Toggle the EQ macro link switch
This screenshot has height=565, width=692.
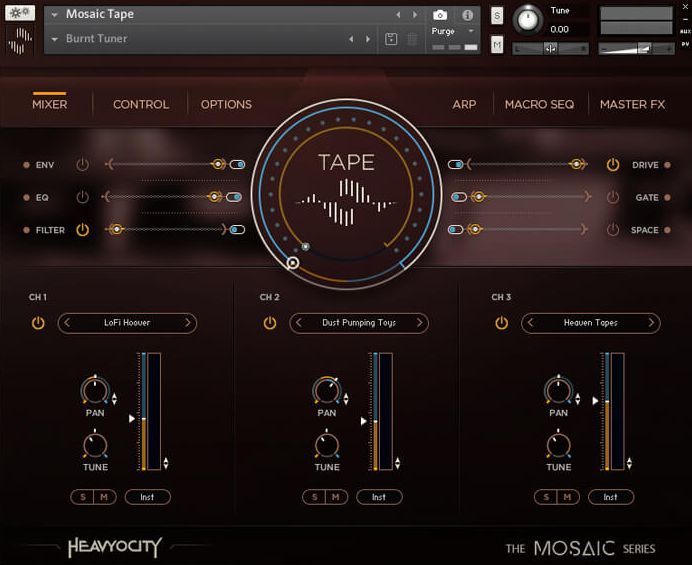pos(234,197)
